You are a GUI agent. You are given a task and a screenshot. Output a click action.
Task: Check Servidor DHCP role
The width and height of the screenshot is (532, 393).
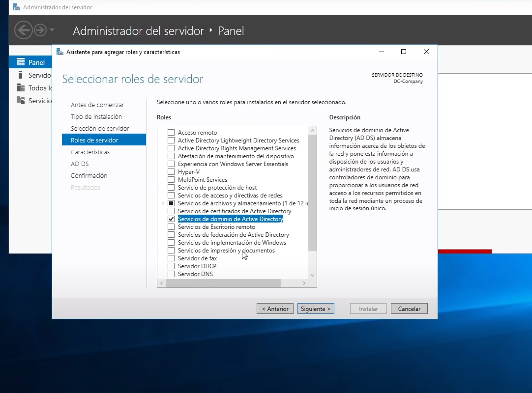(x=171, y=266)
